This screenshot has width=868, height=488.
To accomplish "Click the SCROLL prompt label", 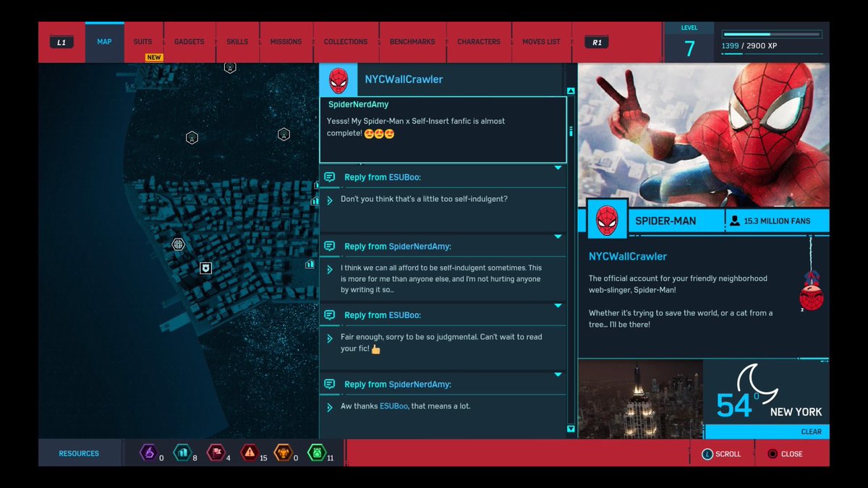I will [728, 454].
